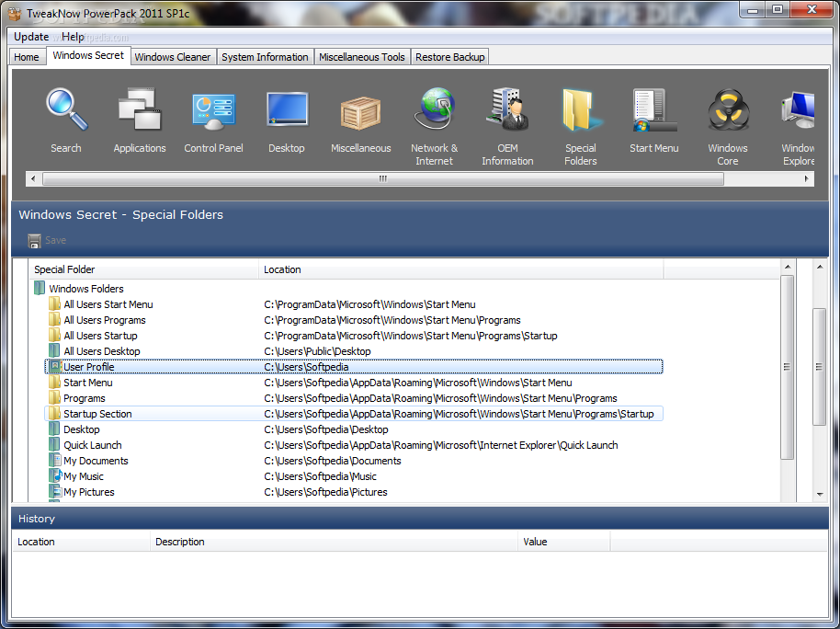Viewport: 840px width, 629px height.
Task: Click the My Music note icon
Action: tap(56, 475)
